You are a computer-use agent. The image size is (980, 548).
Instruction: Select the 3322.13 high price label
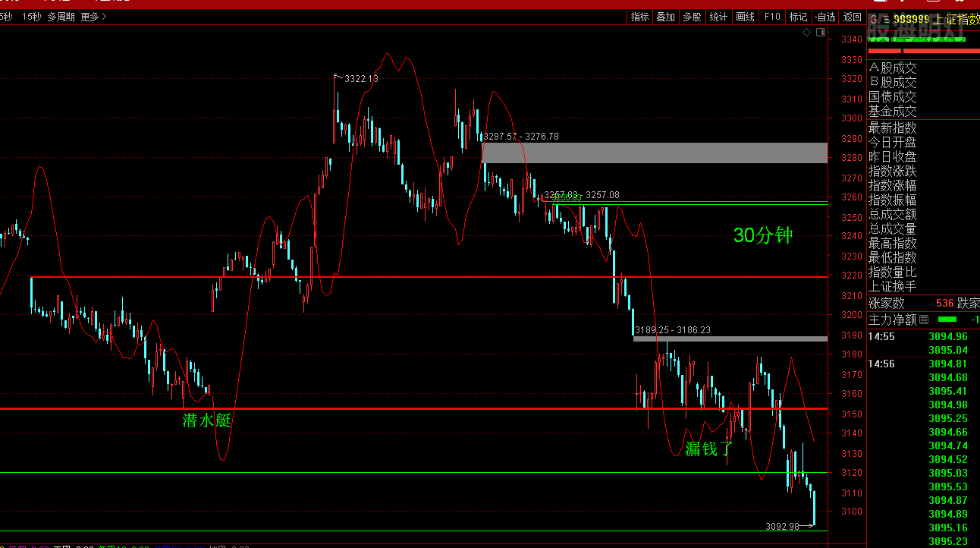[361, 78]
